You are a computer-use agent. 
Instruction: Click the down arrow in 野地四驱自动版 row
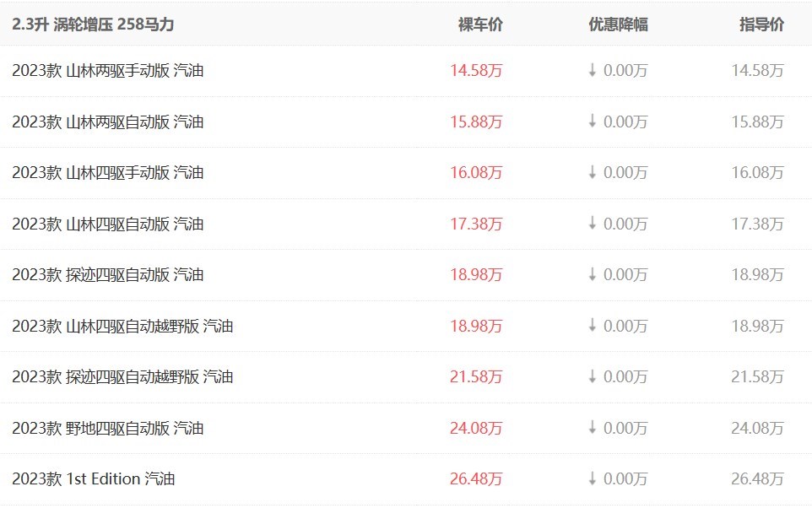click(593, 428)
